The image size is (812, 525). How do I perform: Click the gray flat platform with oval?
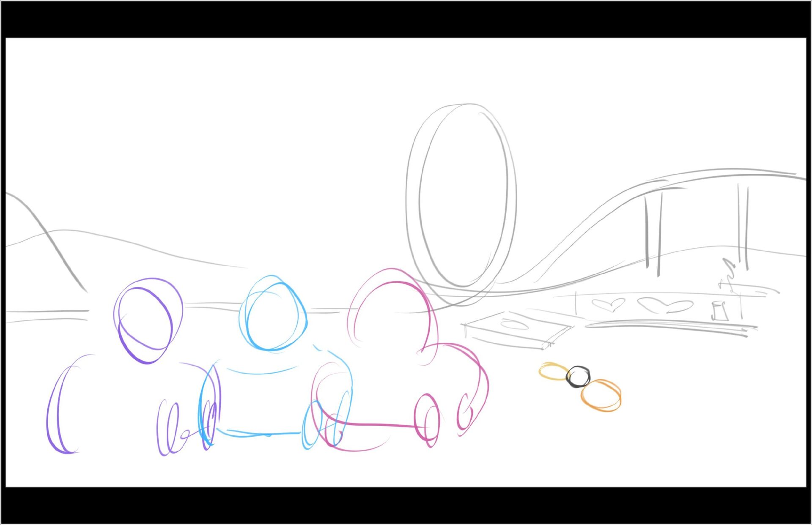click(x=518, y=328)
